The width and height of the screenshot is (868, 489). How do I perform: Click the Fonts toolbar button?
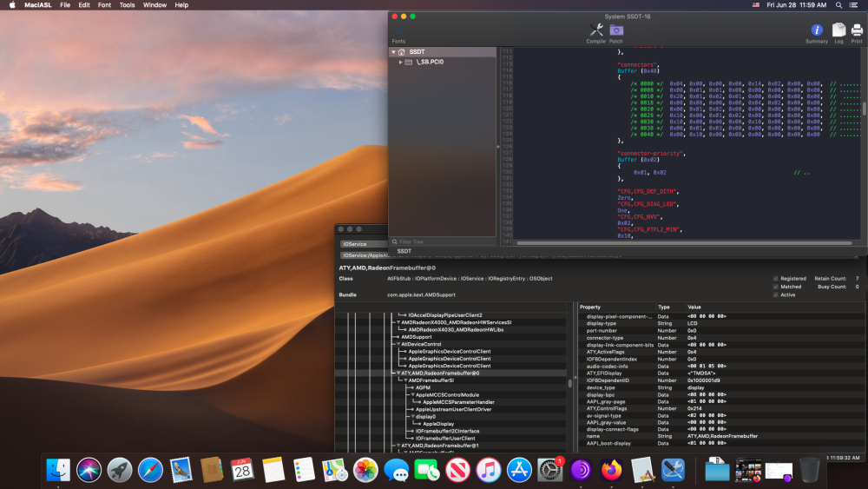click(x=398, y=35)
